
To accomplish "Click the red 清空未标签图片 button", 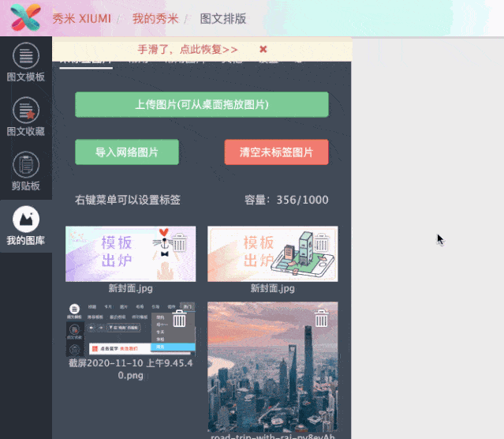I will (x=276, y=152).
